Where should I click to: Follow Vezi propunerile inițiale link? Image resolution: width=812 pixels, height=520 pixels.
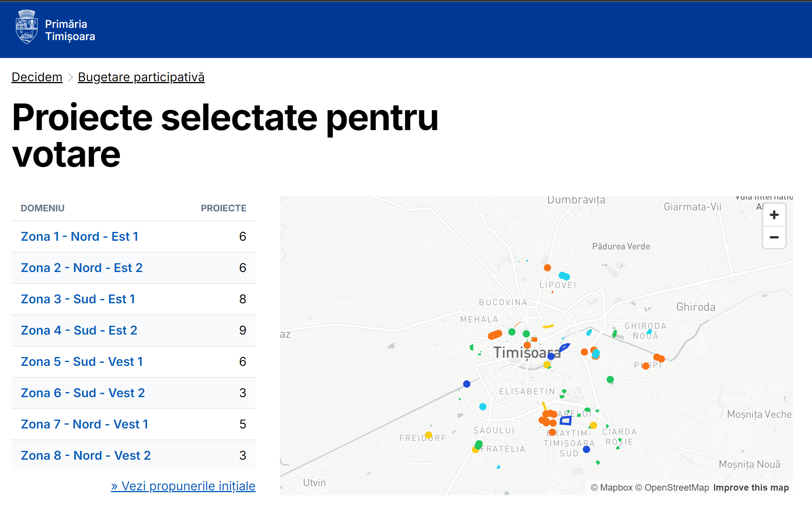point(183,486)
